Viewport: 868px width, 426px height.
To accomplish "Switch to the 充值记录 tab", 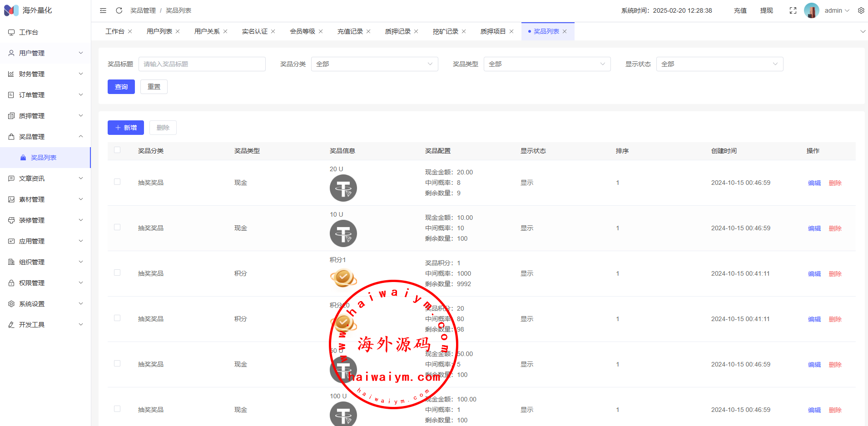I will pos(350,31).
